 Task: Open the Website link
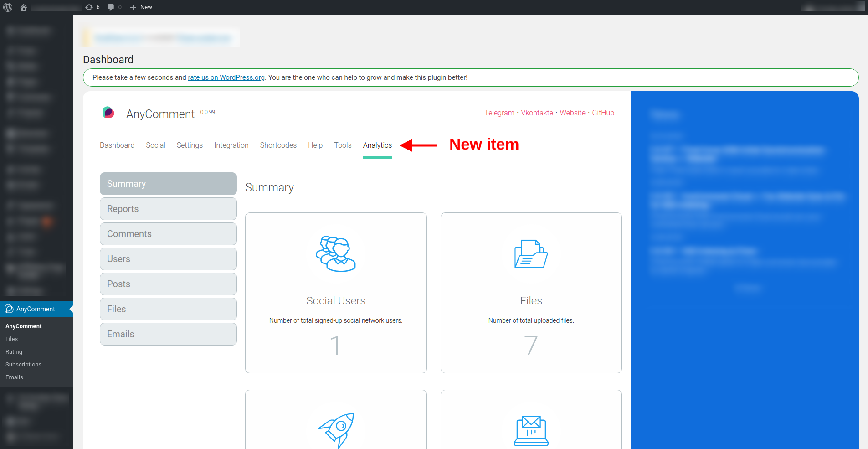[572, 113]
